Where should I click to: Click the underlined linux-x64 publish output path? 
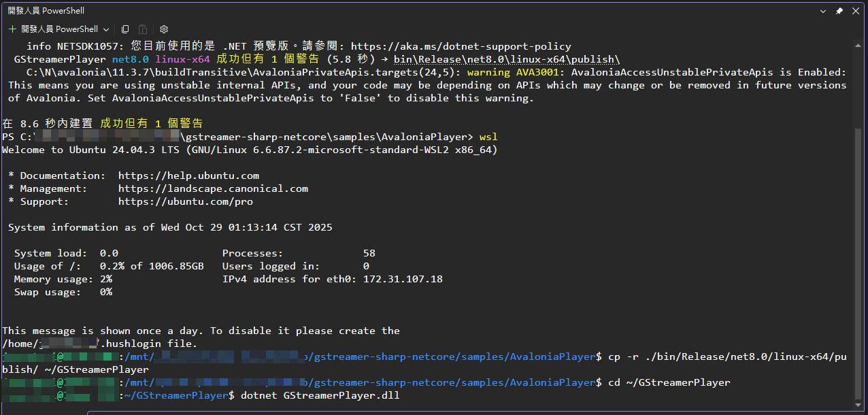(x=507, y=59)
